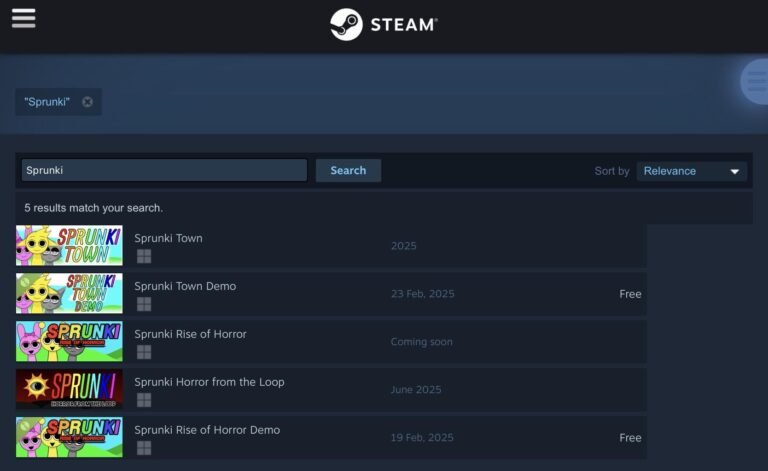Click the Coming soon release label

422,342
